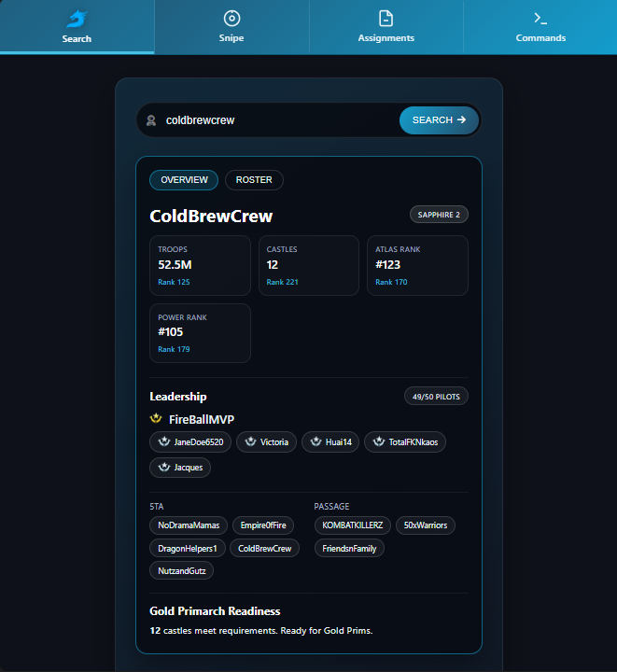Select the TotalFKNkaos officer chip
The image size is (617, 672).
pyautogui.click(x=404, y=441)
